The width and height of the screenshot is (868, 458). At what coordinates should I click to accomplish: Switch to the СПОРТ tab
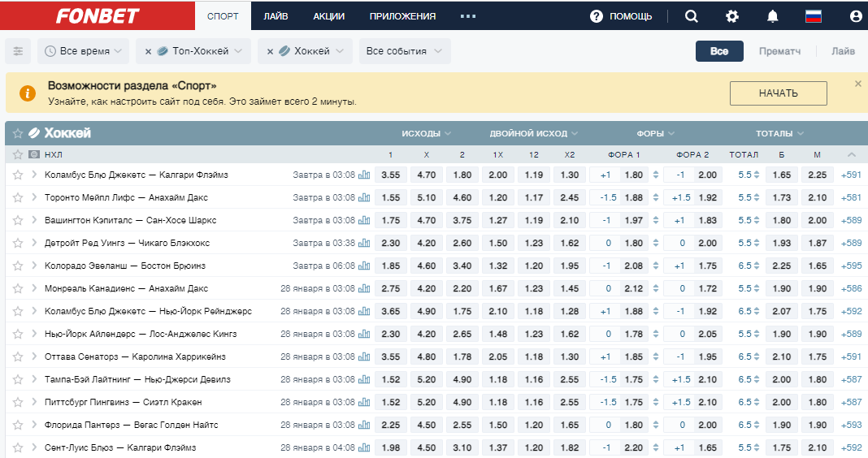(x=223, y=16)
